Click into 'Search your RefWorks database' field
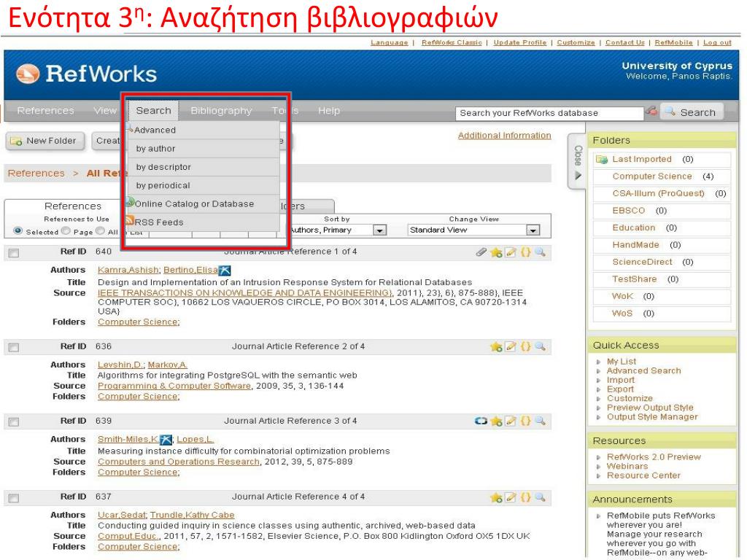The height and width of the screenshot is (560, 747). point(549,113)
